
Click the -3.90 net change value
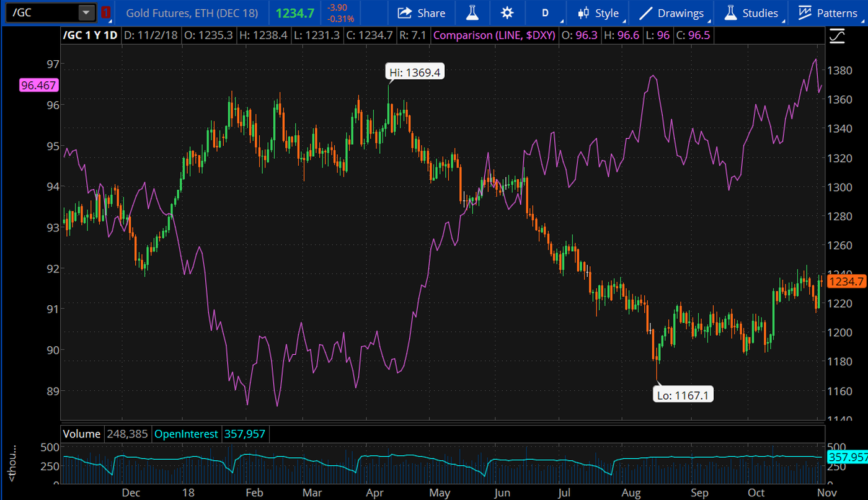pyautogui.click(x=337, y=7)
